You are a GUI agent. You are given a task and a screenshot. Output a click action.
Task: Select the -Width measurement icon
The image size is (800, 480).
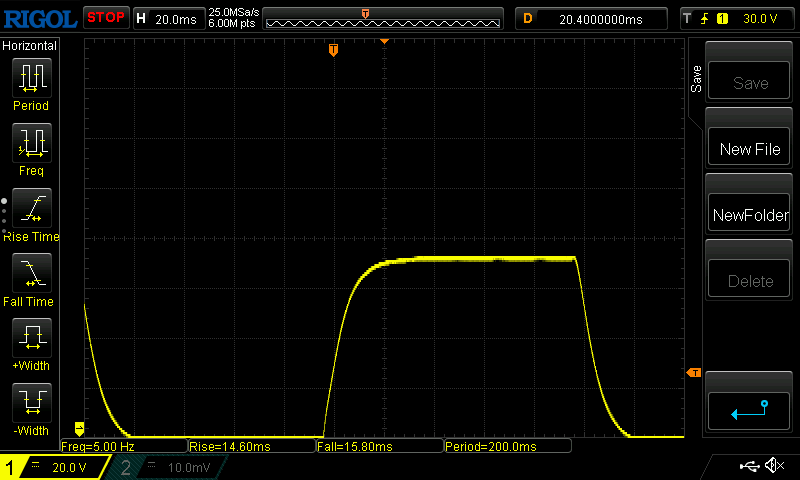pos(31,403)
